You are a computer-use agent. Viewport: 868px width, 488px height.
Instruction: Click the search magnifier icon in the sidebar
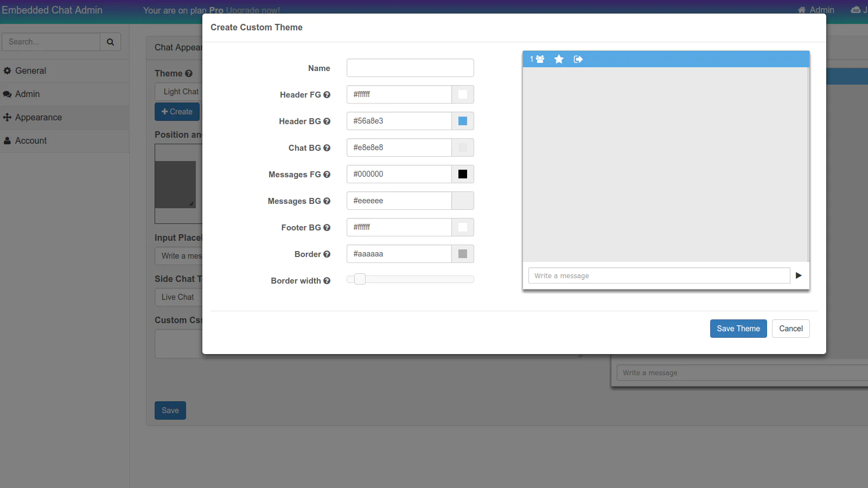click(110, 42)
